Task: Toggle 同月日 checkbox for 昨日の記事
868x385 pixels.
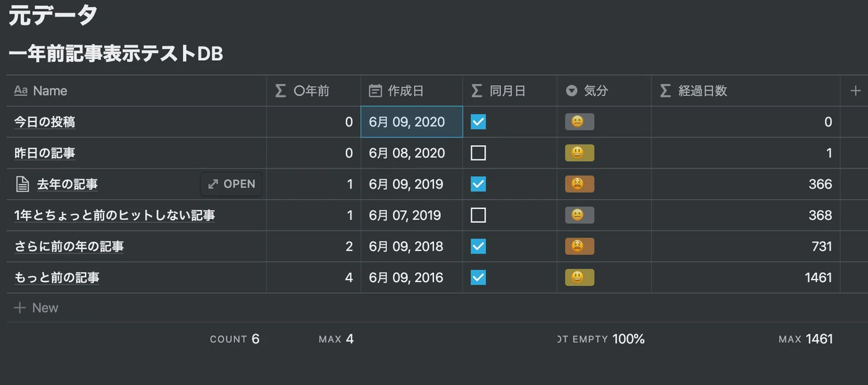Action: [x=478, y=153]
